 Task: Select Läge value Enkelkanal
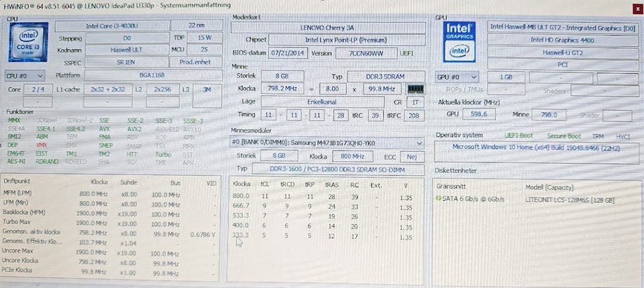tap(323, 102)
